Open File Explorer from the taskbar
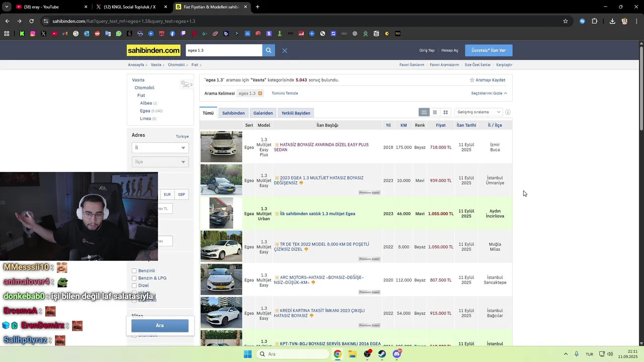This screenshot has height=362, width=644. [x=353, y=354]
